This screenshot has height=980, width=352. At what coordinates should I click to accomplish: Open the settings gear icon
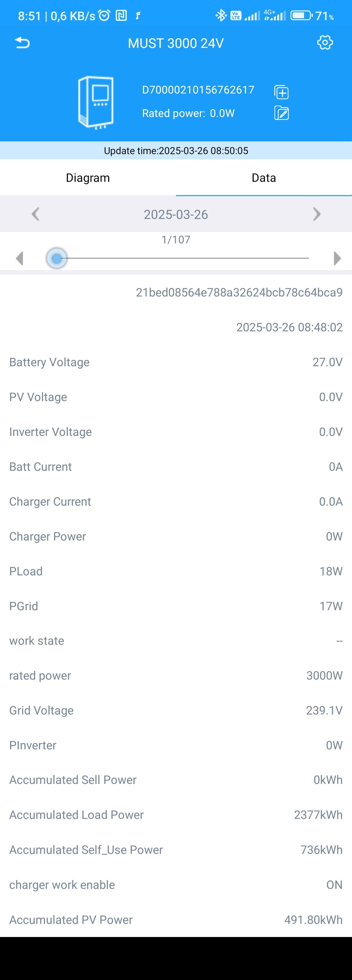pyautogui.click(x=325, y=43)
